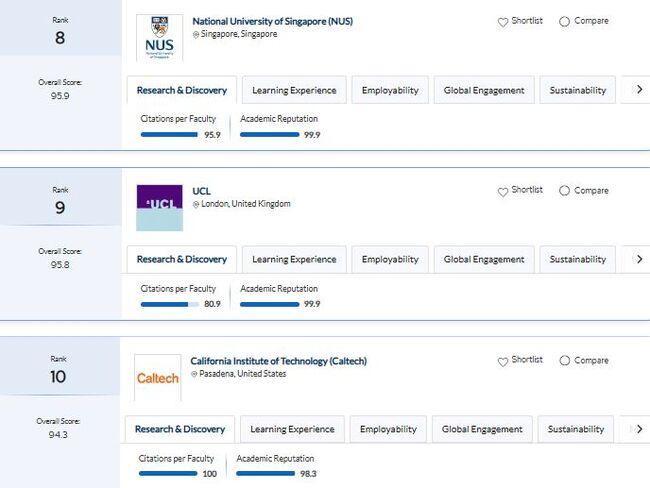Screen dimensions: 650x488
Task: Click the Caltech orange logo
Action: click(x=158, y=378)
